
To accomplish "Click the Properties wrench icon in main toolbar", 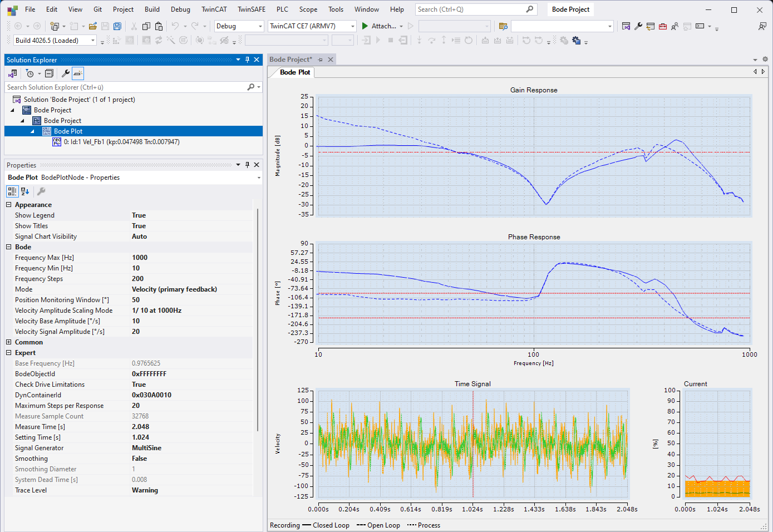I will (638, 26).
